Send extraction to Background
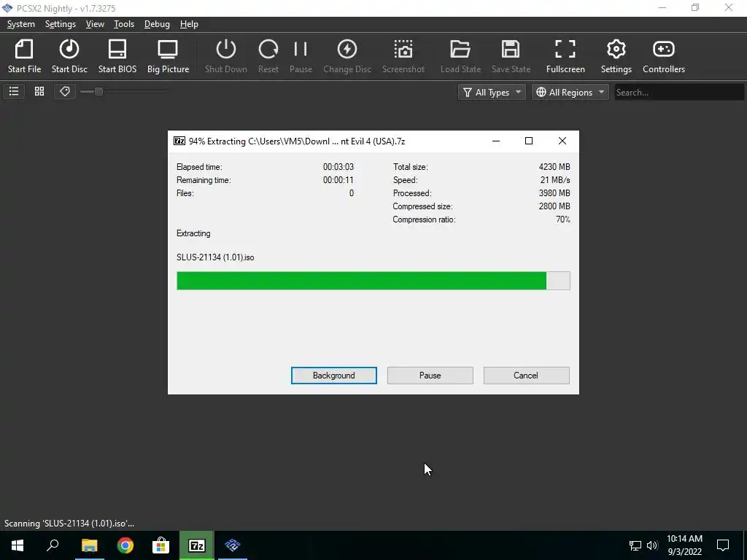Image resolution: width=747 pixels, height=560 pixels. pos(334,376)
